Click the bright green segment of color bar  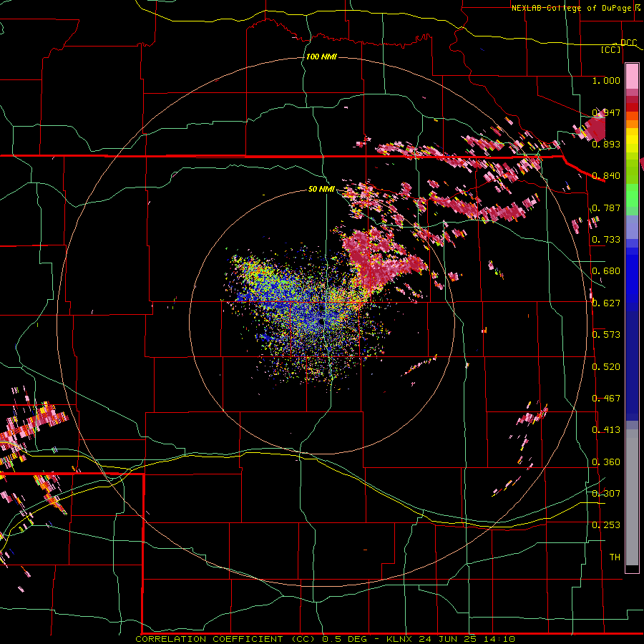tap(632, 195)
